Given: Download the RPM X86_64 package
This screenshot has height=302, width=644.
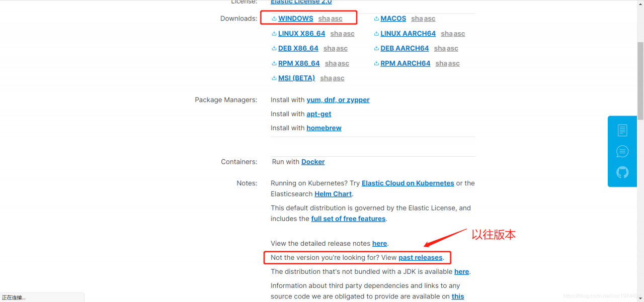Looking at the screenshot, I should click(299, 63).
